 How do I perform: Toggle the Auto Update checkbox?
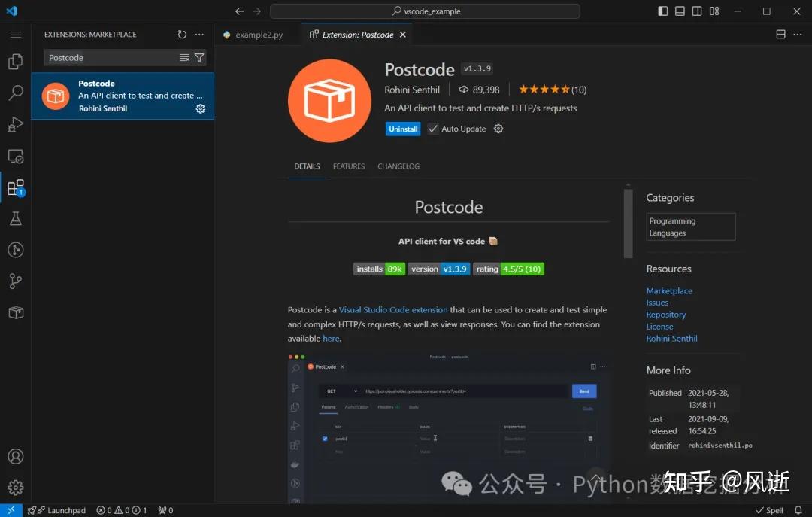pyautogui.click(x=433, y=129)
